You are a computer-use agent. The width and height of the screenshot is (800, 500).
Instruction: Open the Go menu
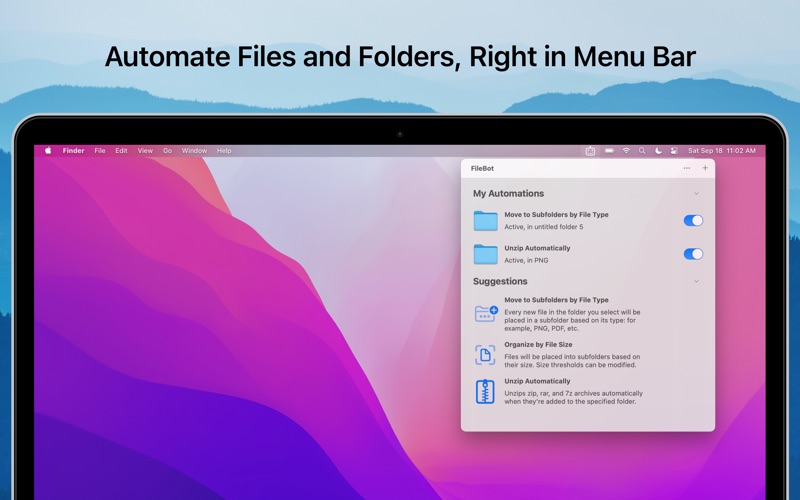click(x=167, y=151)
